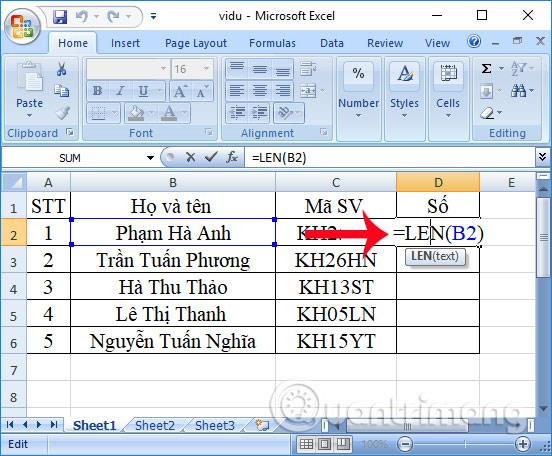The height and width of the screenshot is (456, 552).
Task: Confirm the formula with the checkmark
Action: 211,157
